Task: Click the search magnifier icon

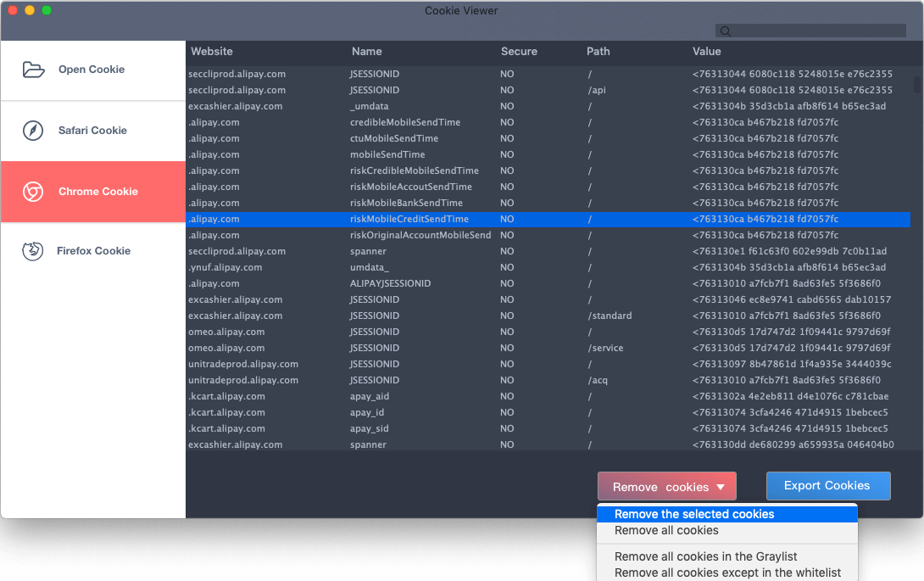Action: 726,31
